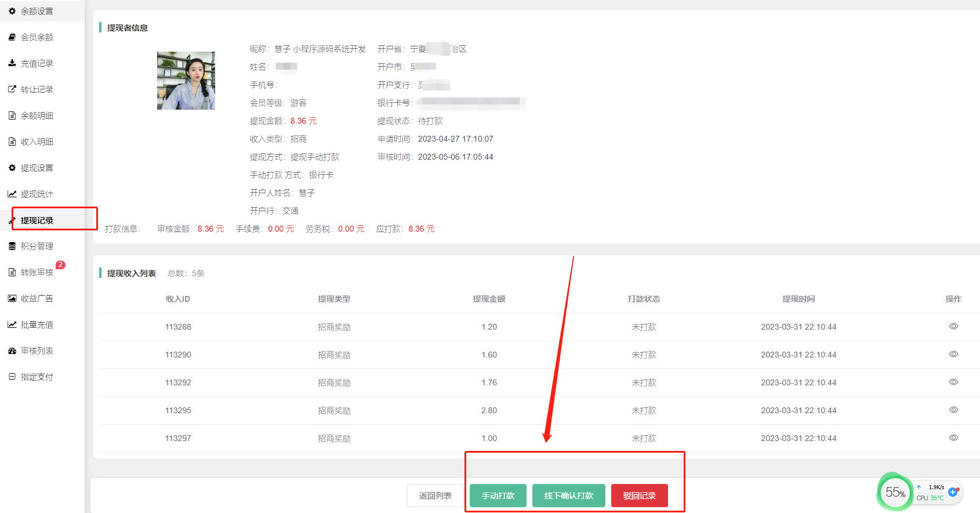Click the share icon beside 转让记录
The width and height of the screenshot is (980, 513).
[12, 89]
